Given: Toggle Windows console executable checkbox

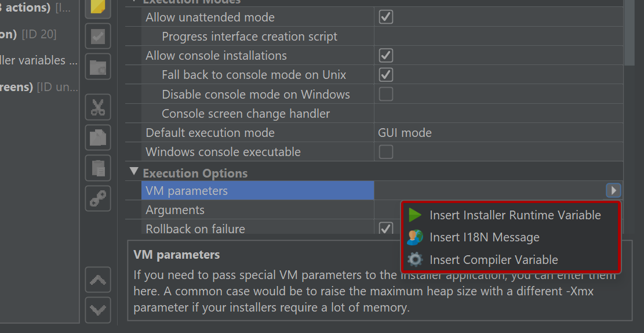Looking at the screenshot, I should (385, 151).
